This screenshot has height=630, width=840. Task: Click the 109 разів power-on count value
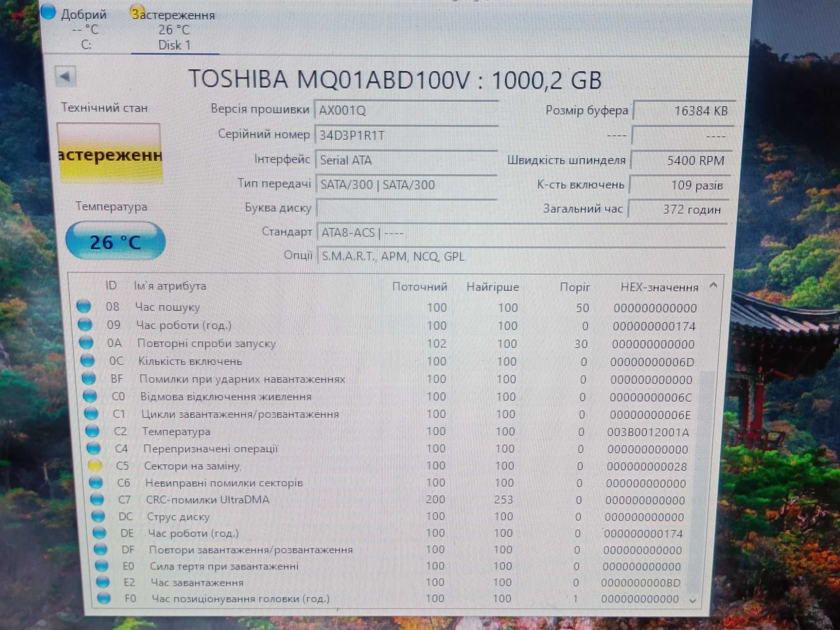pos(680,185)
